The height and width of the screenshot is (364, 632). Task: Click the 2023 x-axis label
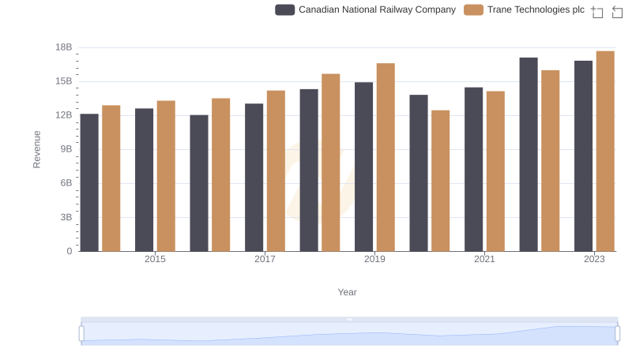[x=594, y=259]
